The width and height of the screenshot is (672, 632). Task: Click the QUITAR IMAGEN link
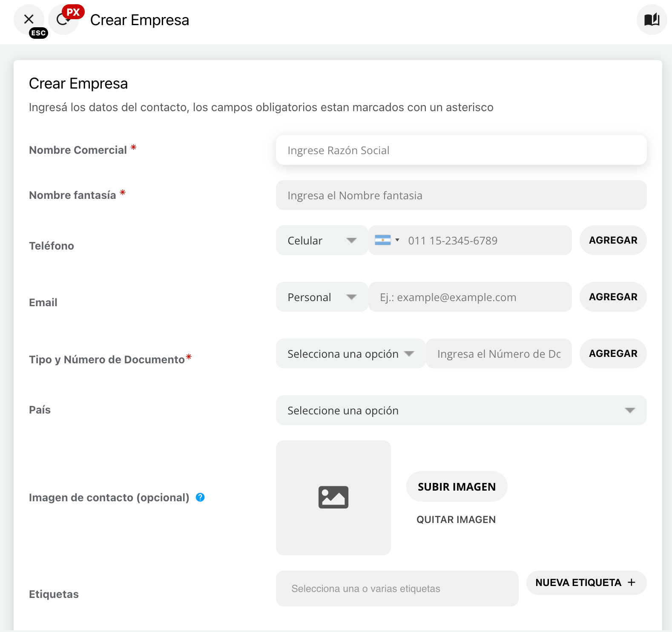456,520
